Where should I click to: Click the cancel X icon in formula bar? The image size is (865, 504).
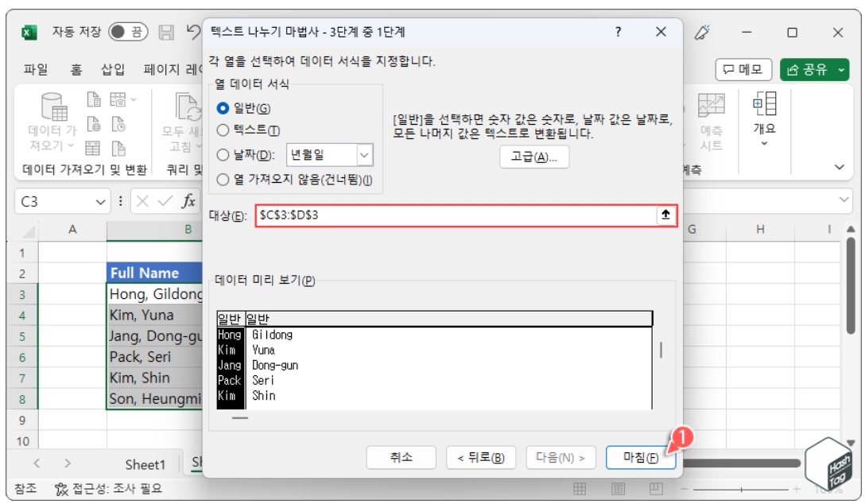coord(142,201)
